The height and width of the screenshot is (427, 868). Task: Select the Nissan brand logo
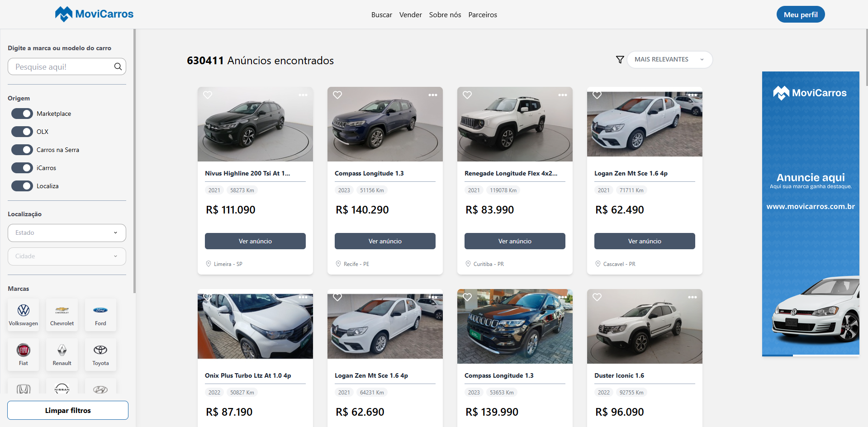point(62,388)
